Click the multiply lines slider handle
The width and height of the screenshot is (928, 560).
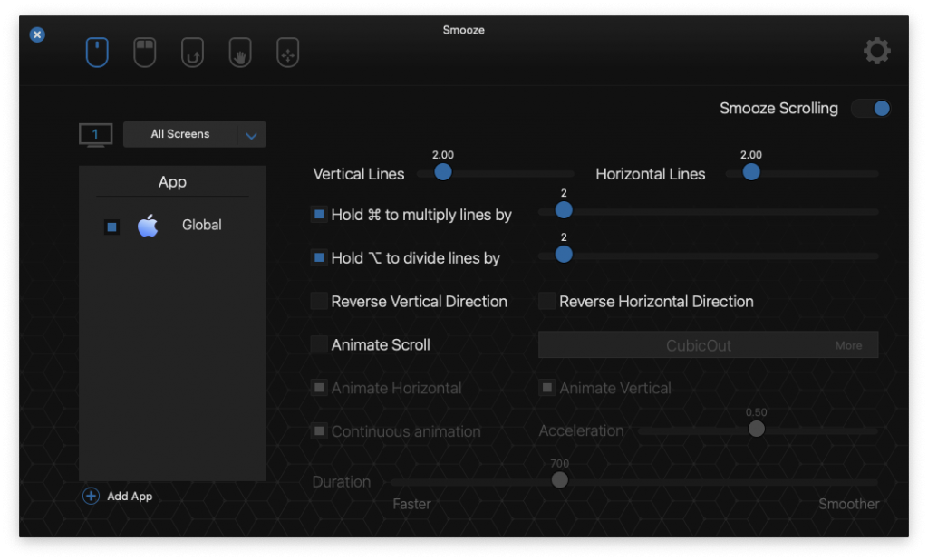(564, 209)
